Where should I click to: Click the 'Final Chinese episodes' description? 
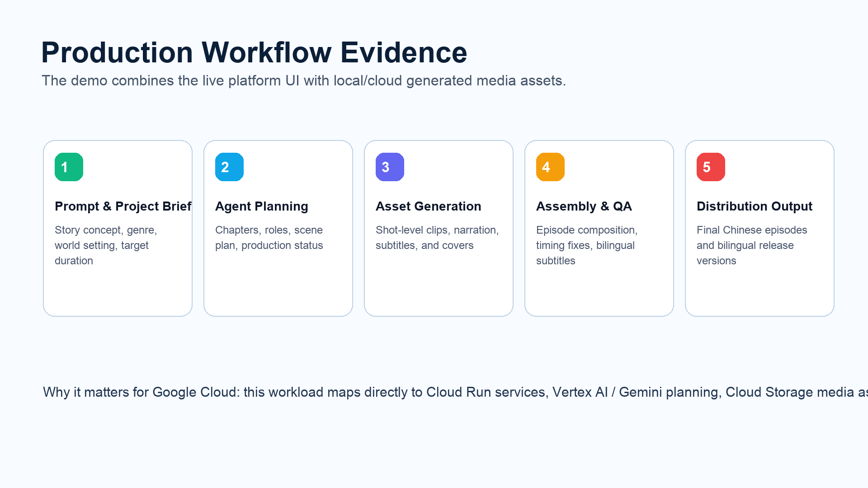pos(752,245)
